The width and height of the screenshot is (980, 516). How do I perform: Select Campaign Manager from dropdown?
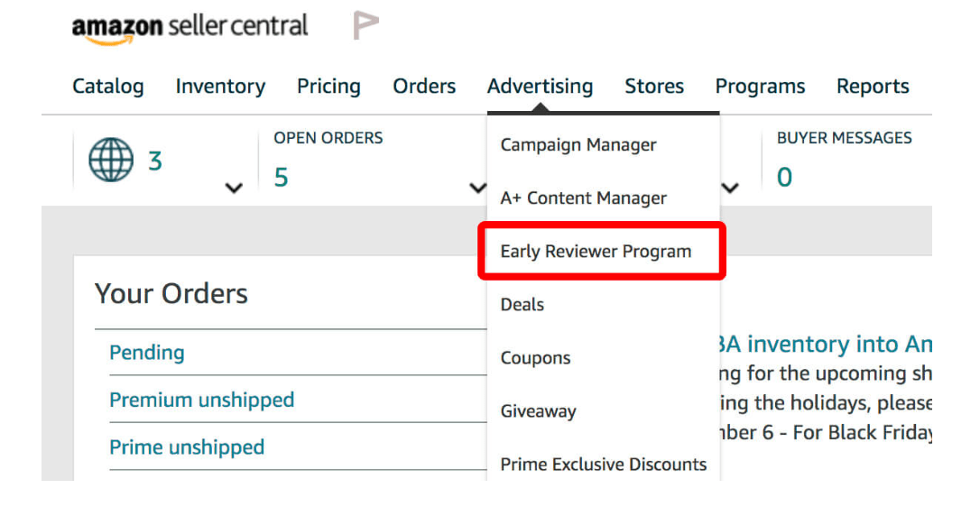pos(578,145)
